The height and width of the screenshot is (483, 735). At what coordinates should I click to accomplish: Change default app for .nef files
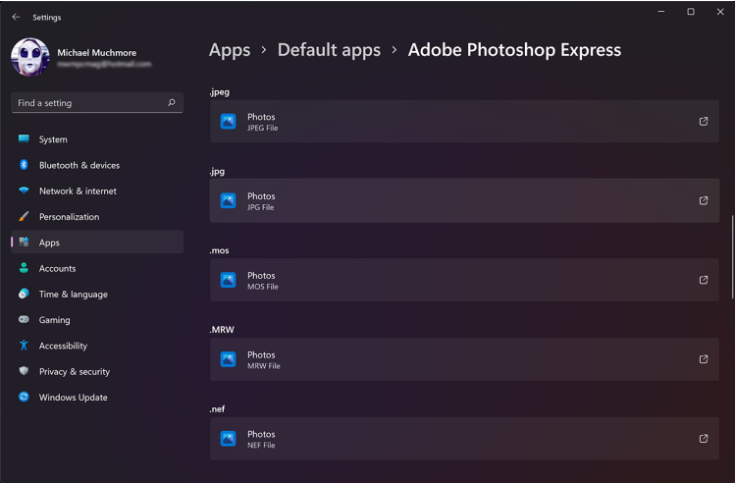[x=464, y=438]
